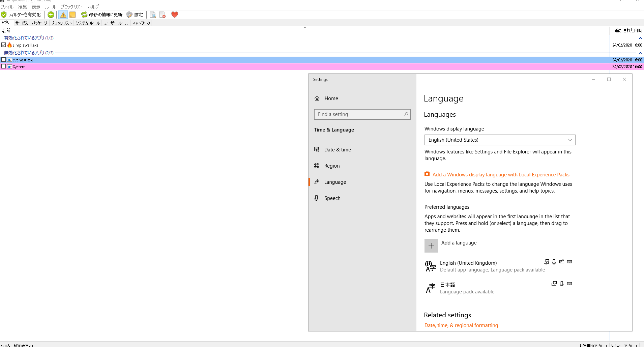Click the handwriting icon on English (United Kingdom) row
The width and height of the screenshot is (644, 347).
pos(562,262)
